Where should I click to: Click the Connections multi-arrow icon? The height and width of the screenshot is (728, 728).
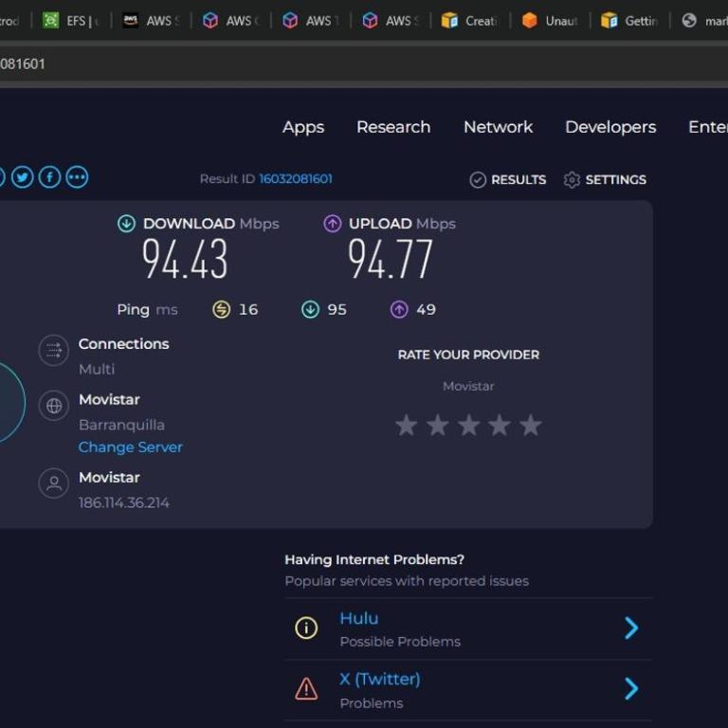(x=54, y=350)
